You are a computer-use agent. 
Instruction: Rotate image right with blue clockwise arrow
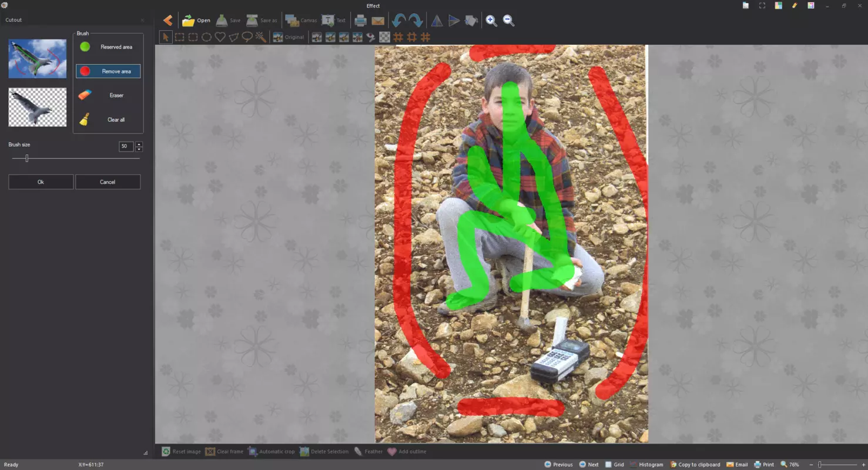tap(415, 21)
